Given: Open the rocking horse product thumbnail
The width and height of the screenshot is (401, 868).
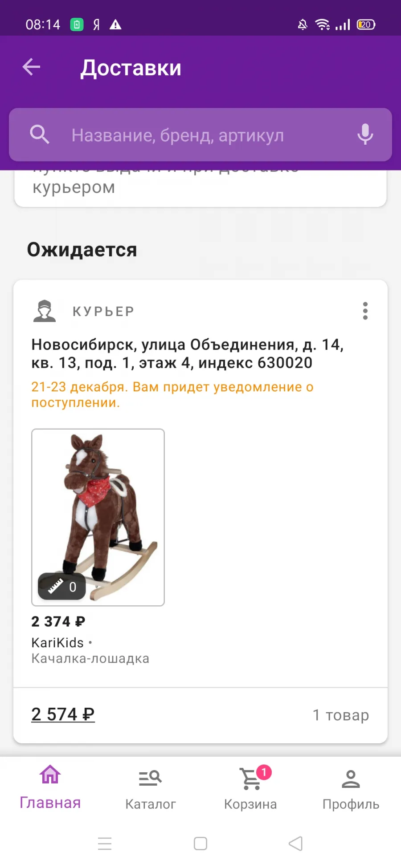Looking at the screenshot, I should [x=98, y=517].
